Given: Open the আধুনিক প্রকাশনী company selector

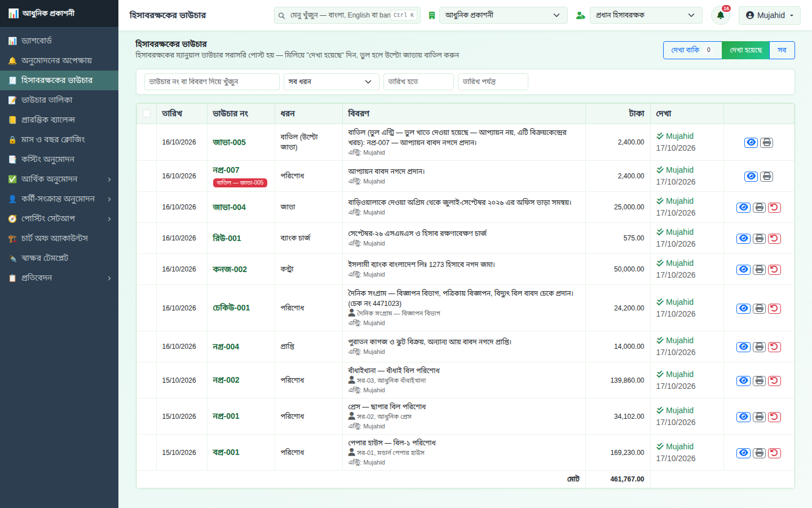Looking at the screenshot, I should (x=504, y=15).
